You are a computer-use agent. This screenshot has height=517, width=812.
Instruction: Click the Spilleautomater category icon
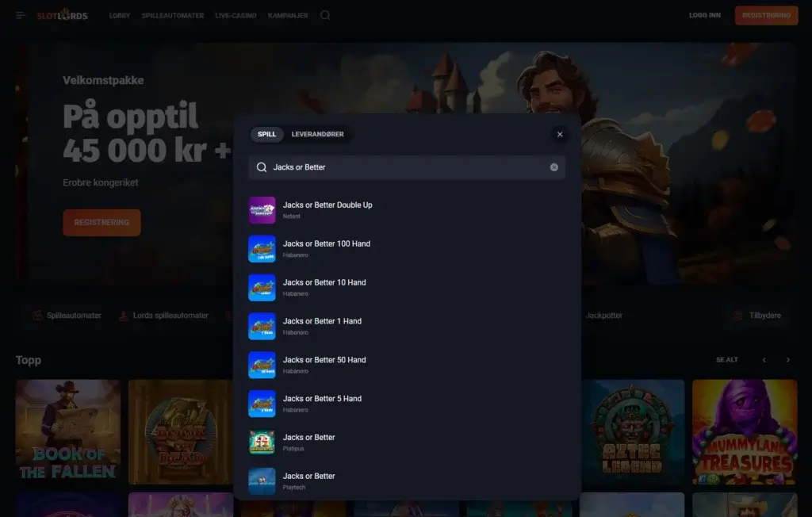(38, 315)
